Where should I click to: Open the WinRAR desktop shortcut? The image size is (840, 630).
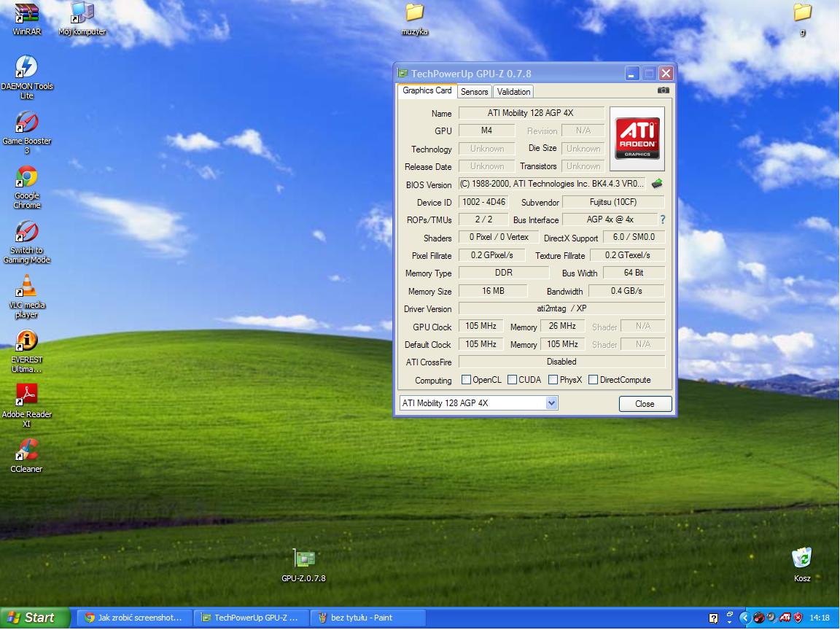coord(26,19)
